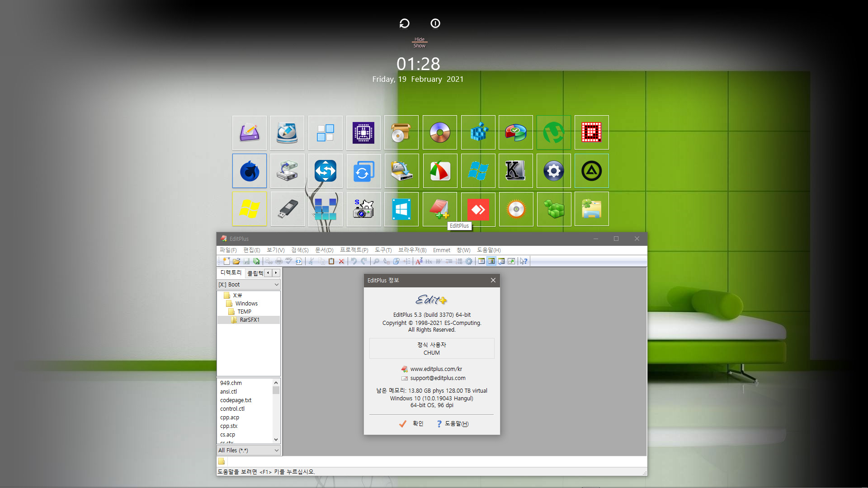Click 도움말(H) button in info dialog
This screenshot has height=488, width=868.
click(x=453, y=424)
